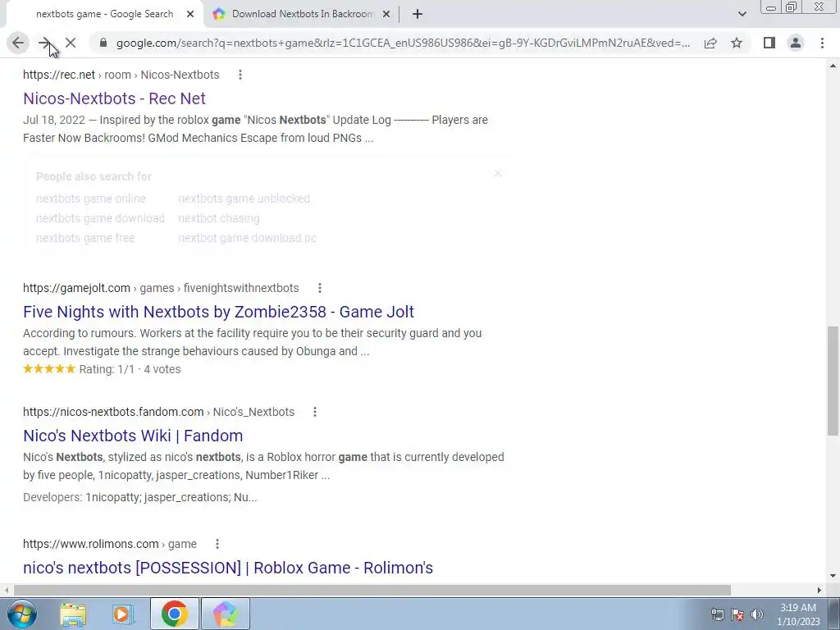
Task: Open options for the gamejolt.com result
Action: (320, 288)
